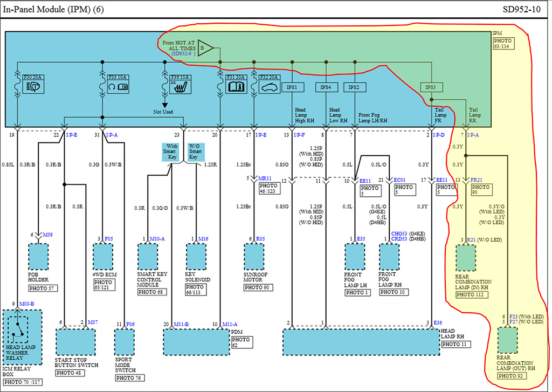This screenshot has height=392, width=552.
Task: Click the Sunroof Motor component box
Action: click(256, 257)
